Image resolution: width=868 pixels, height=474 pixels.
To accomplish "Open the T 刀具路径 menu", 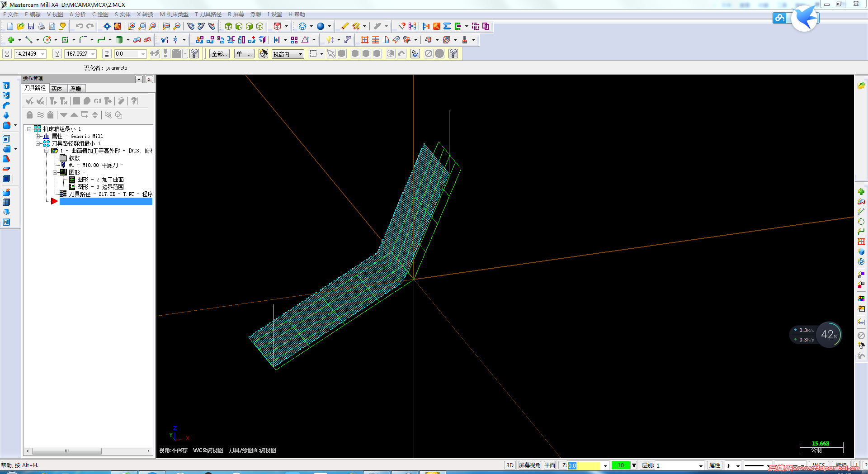I will click(208, 14).
